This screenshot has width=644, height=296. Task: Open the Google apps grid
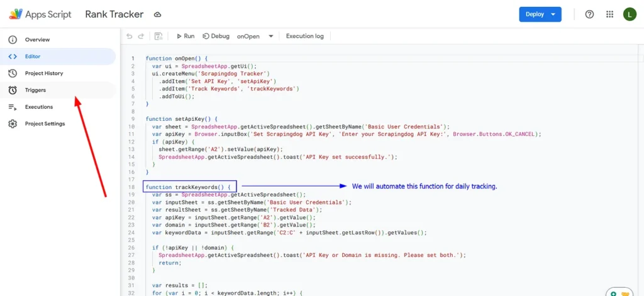pos(610,14)
